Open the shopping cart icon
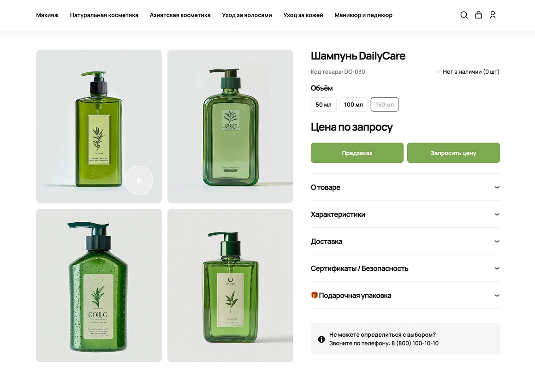Image resolution: width=535 pixels, height=392 pixels. pos(478,15)
